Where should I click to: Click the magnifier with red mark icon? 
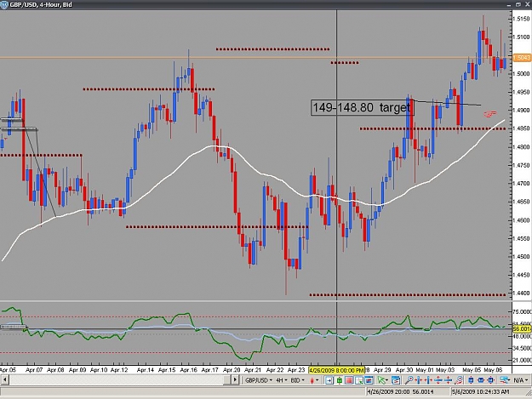(459, 380)
